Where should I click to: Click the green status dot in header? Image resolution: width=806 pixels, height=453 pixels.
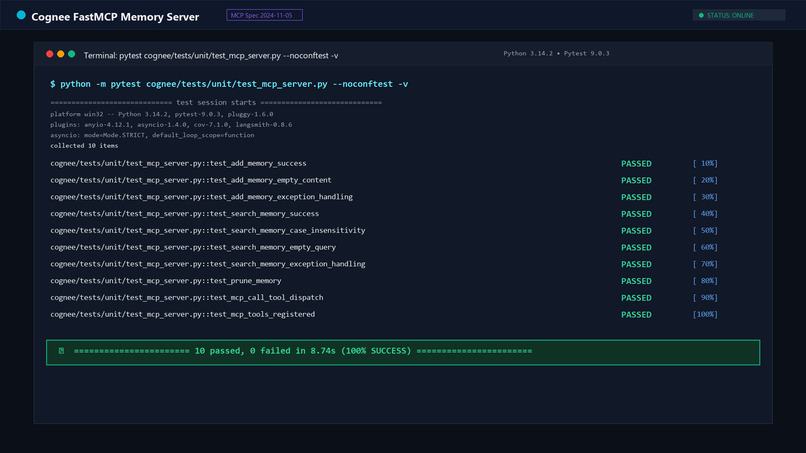(x=701, y=15)
